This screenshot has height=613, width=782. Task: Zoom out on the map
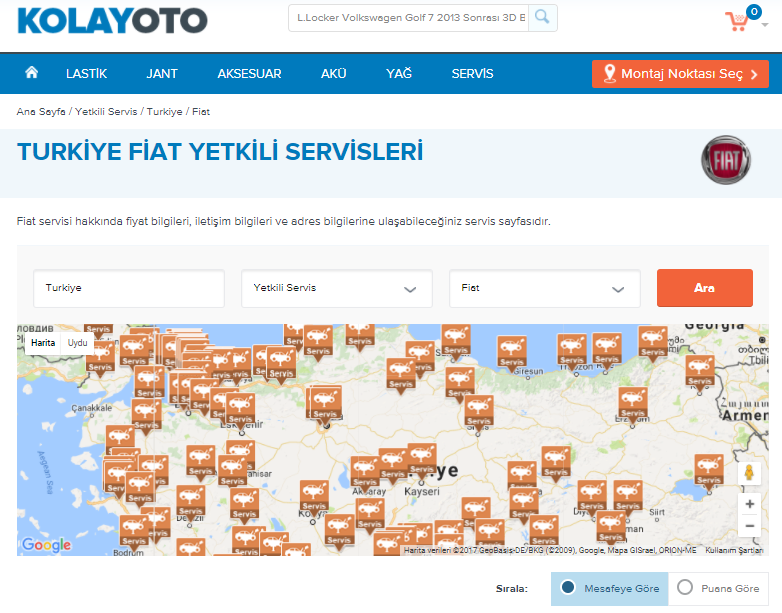(x=749, y=526)
